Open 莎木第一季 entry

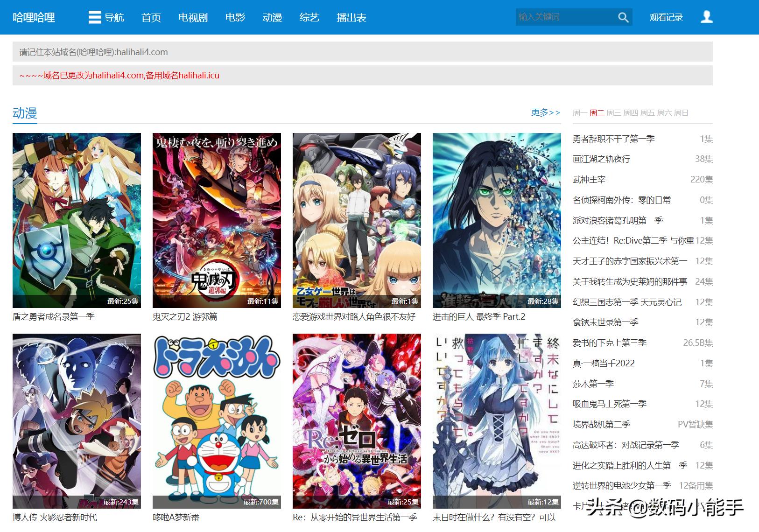pyautogui.click(x=593, y=384)
